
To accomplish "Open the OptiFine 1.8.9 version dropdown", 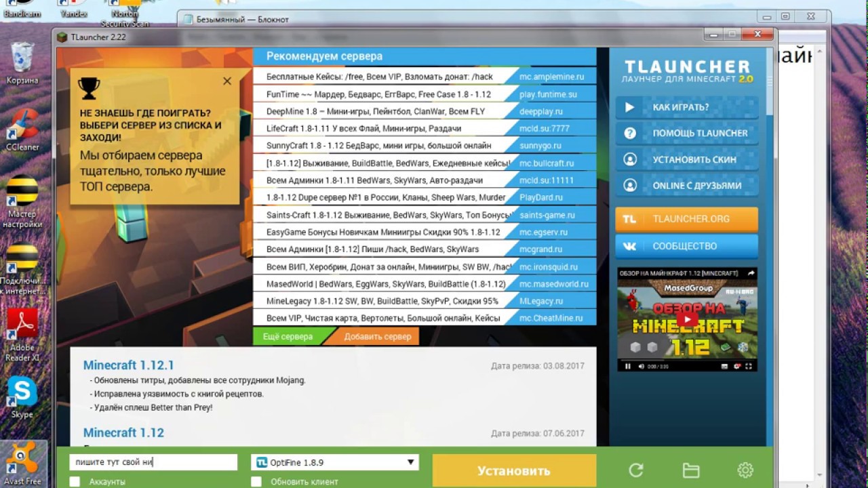I will (x=335, y=462).
